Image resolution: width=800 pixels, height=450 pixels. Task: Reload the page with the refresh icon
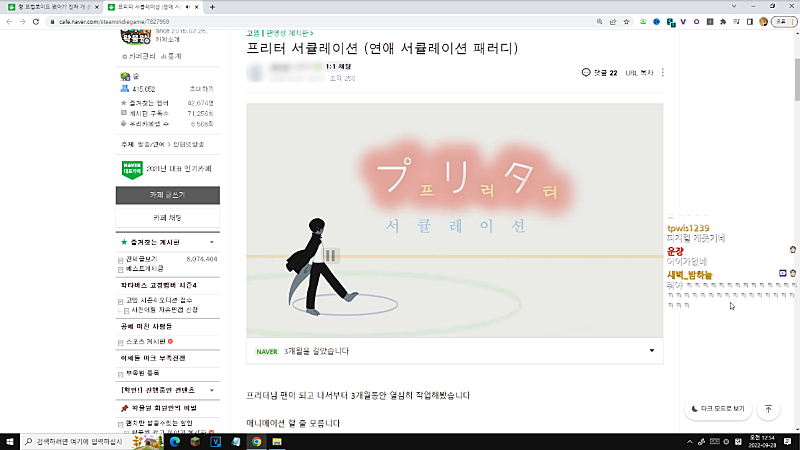pos(36,22)
